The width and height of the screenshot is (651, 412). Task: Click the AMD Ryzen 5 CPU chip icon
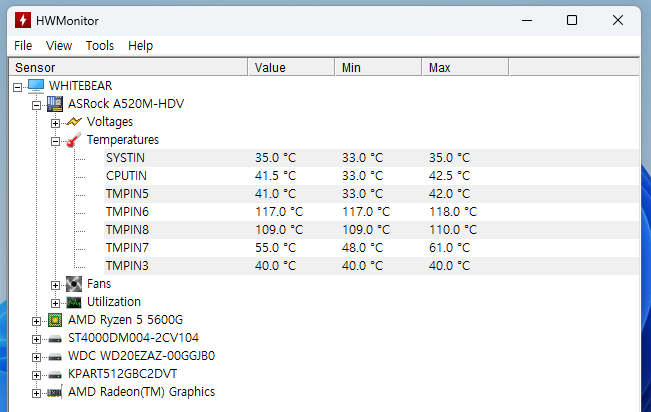tap(55, 320)
